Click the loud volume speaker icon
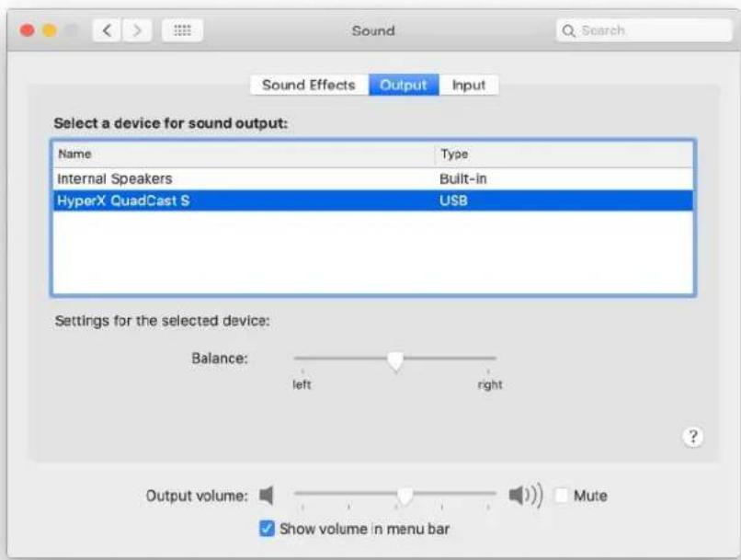Viewport: 741px width, 560px height. [x=526, y=496]
